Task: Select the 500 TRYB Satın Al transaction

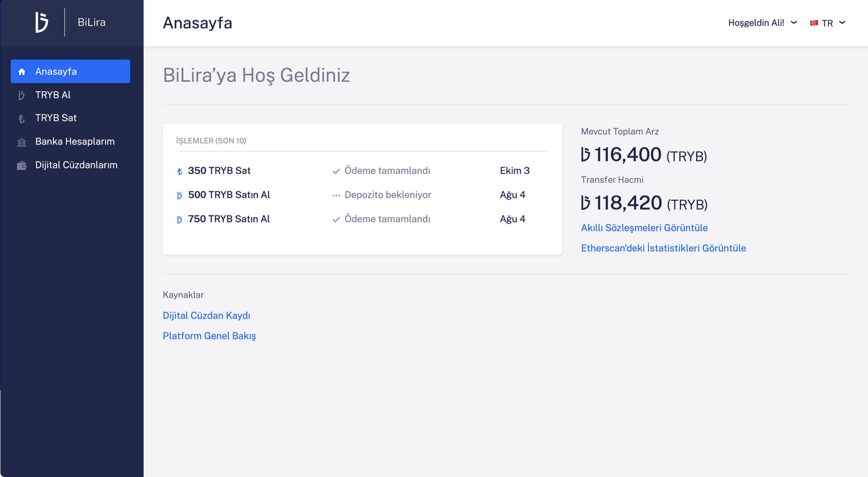Action: tap(229, 195)
